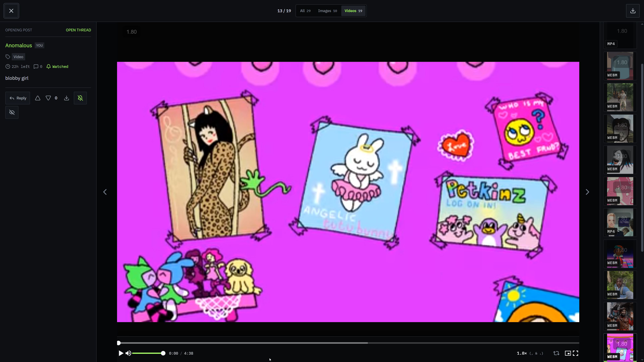Click the comment bubble icon showing 0 replies
Viewport: 644px width, 362px height.
36,67
